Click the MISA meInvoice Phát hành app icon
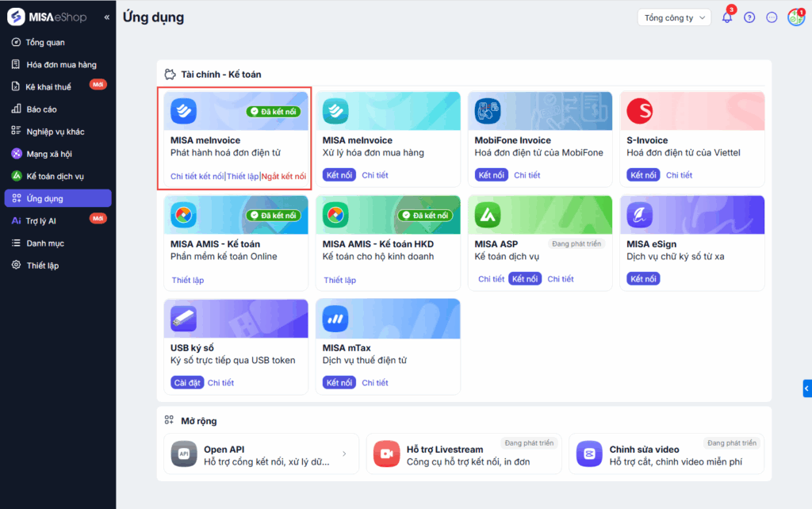This screenshot has width=812, height=509. 183,111
